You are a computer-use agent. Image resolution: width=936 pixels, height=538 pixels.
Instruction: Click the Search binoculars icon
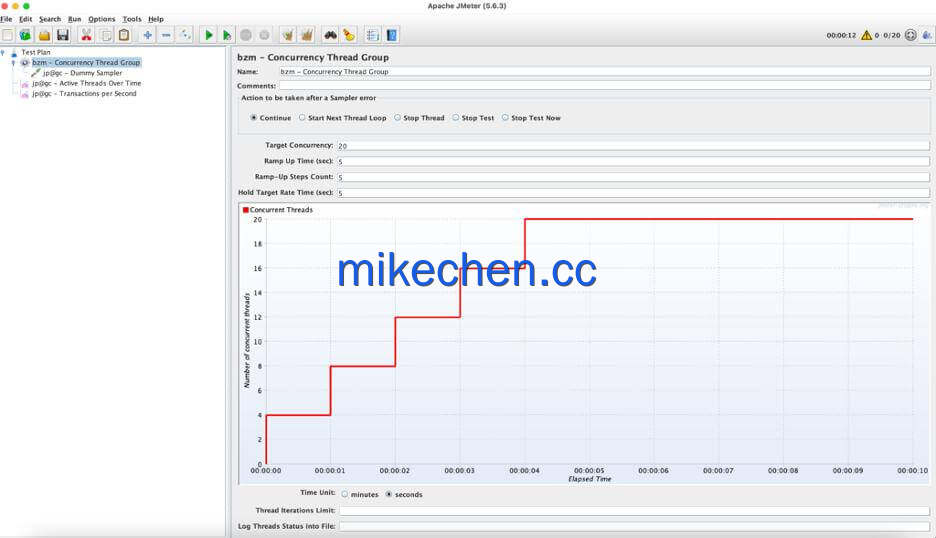[330, 35]
